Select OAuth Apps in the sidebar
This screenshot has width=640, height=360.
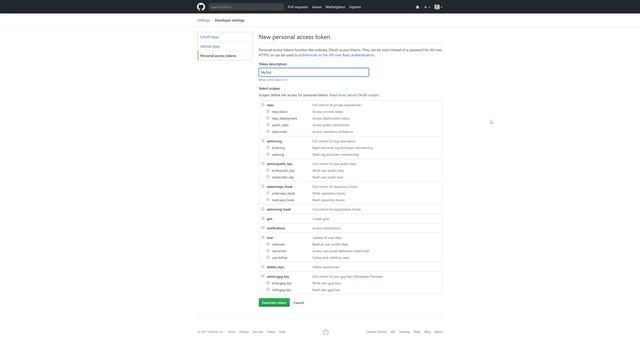(225, 37)
